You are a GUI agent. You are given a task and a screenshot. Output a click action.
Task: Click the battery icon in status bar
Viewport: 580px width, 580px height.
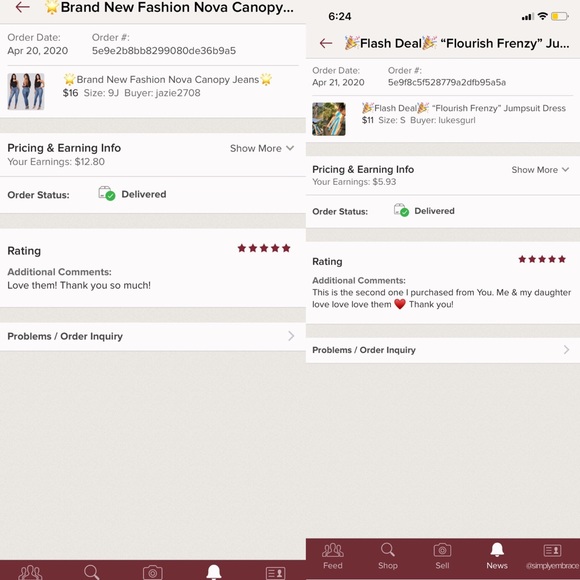point(560,16)
